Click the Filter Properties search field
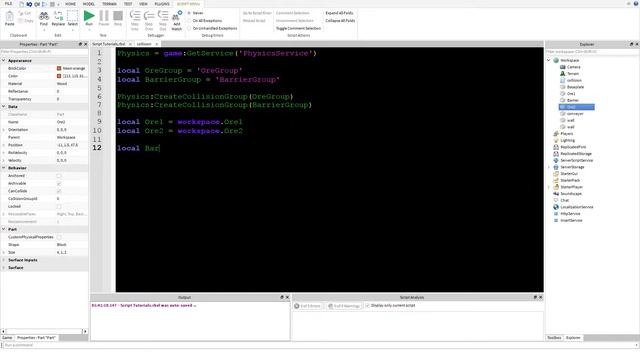The image size is (640, 360). pyautogui.click(x=44, y=52)
